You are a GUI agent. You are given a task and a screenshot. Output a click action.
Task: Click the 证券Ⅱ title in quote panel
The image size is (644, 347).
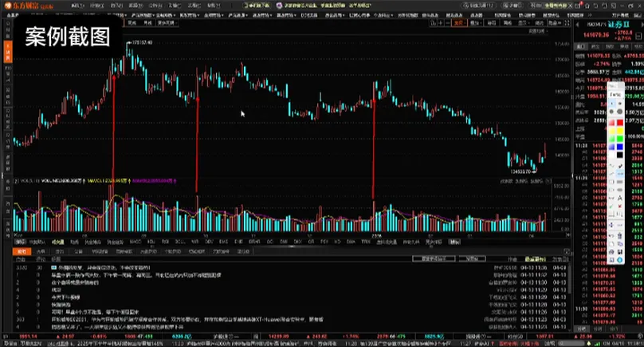pyautogui.click(x=618, y=25)
